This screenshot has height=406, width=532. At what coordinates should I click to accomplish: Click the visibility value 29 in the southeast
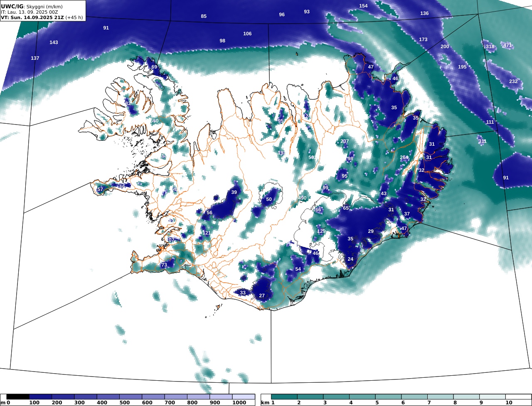pyautogui.click(x=371, y=231)
